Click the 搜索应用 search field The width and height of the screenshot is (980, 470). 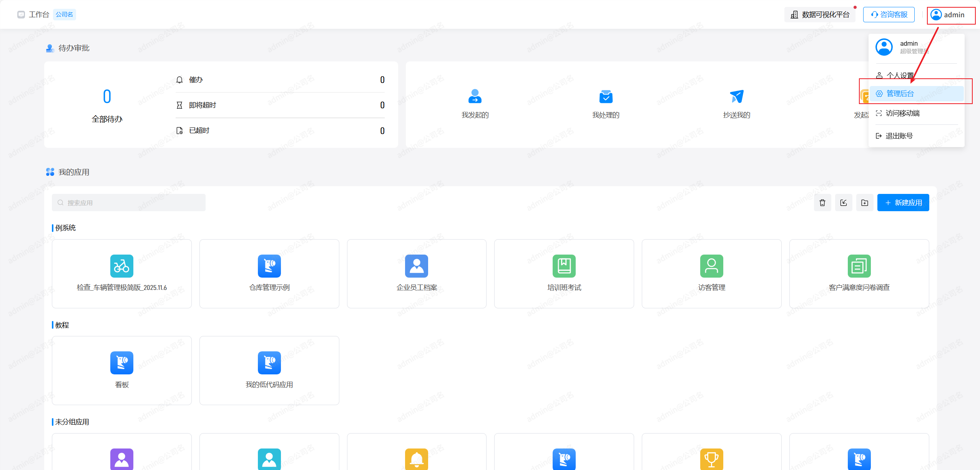[x=129, y=203]
